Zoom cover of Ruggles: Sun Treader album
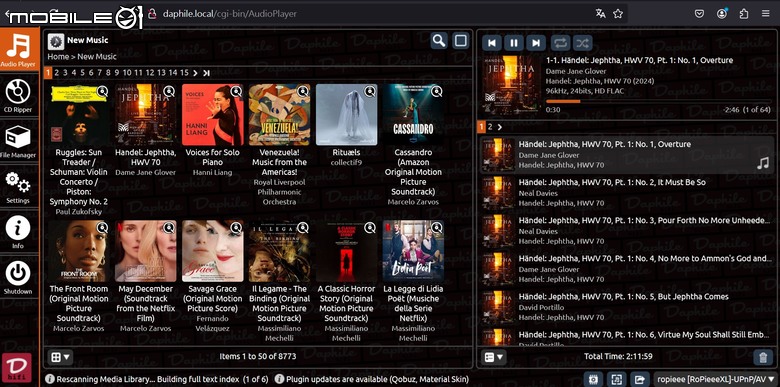 point(102,92)
